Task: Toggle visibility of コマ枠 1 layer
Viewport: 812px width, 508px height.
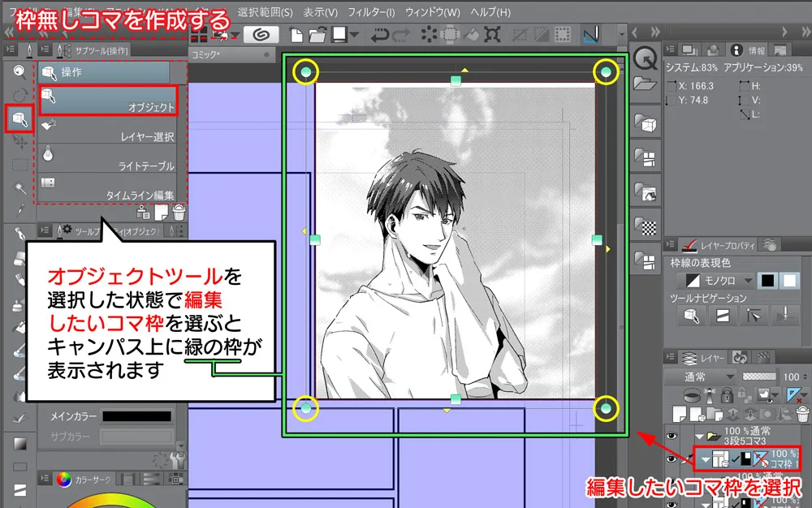Action: 672,458
